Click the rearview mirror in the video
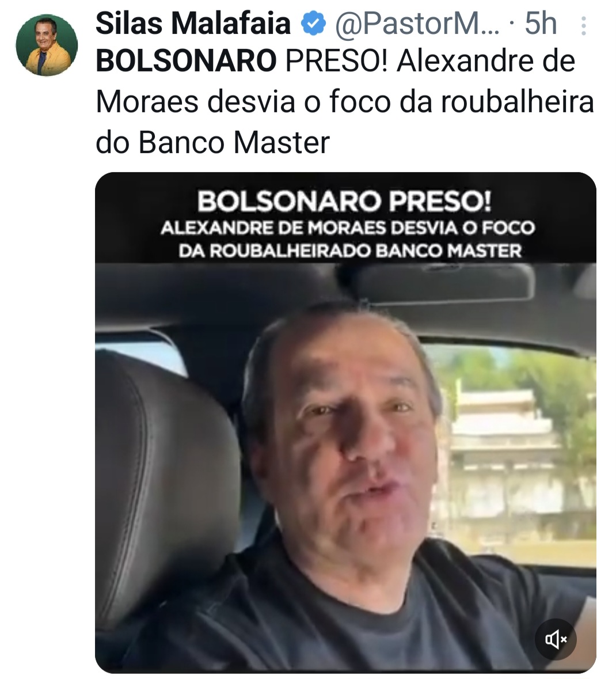 click(x=446, y=282)
